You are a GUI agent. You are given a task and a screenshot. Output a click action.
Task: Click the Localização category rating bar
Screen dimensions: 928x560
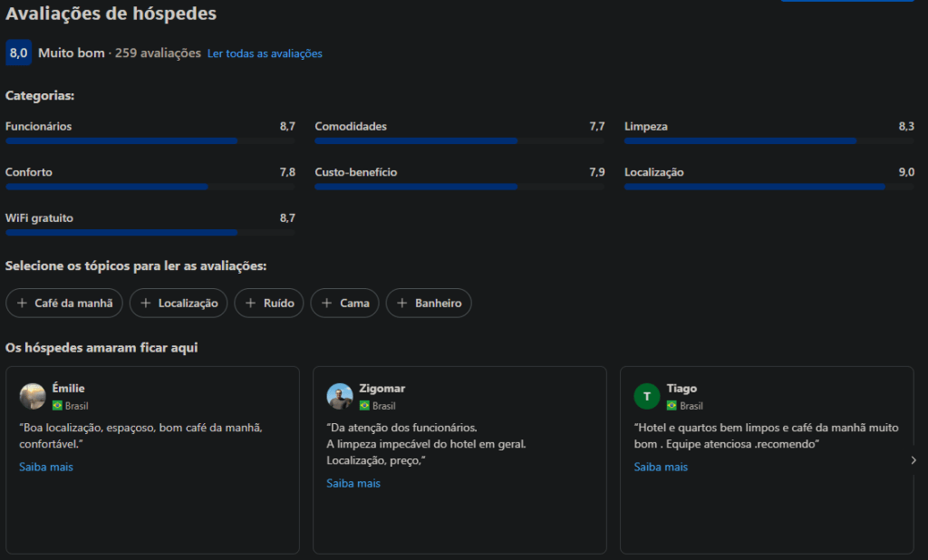coord(769,187)
